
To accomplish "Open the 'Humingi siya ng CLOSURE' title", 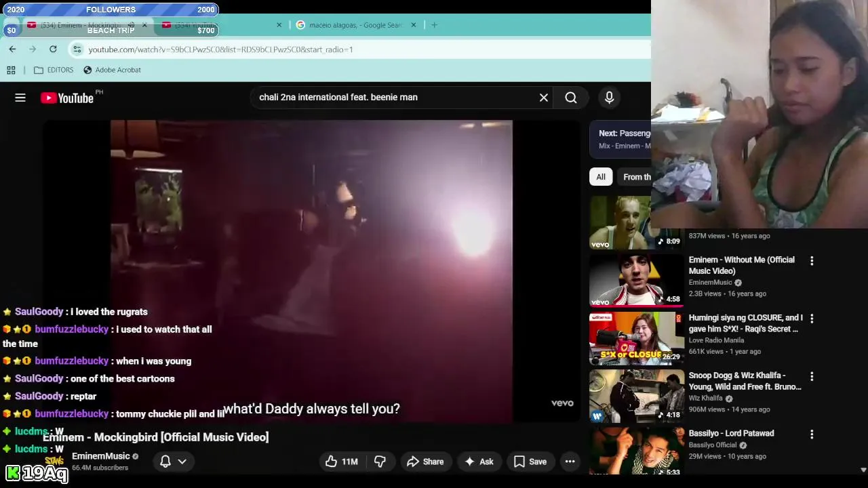I will [746, 323].
